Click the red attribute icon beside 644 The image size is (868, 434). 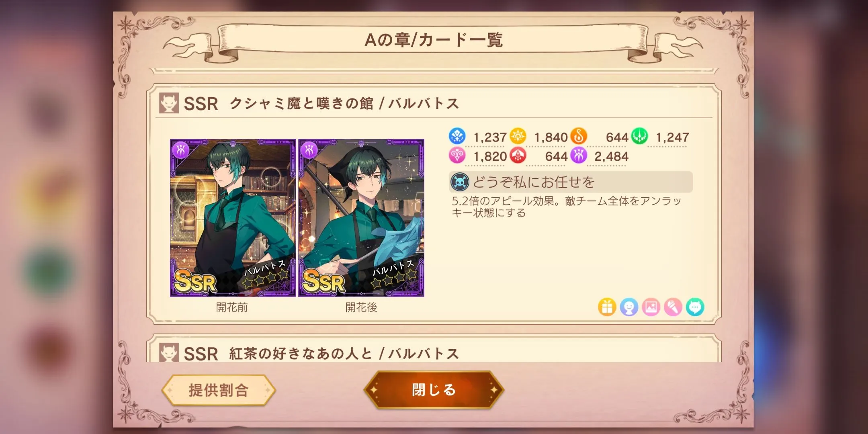pos(518,156)
